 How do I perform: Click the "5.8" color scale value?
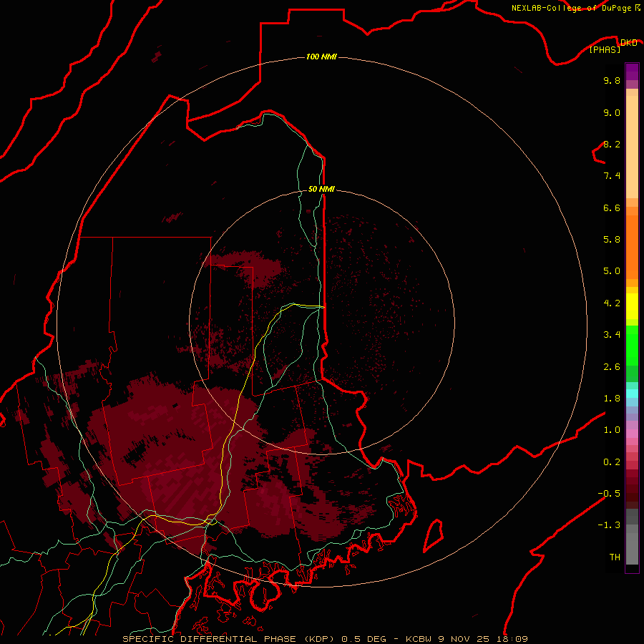(x=612, y=239)
